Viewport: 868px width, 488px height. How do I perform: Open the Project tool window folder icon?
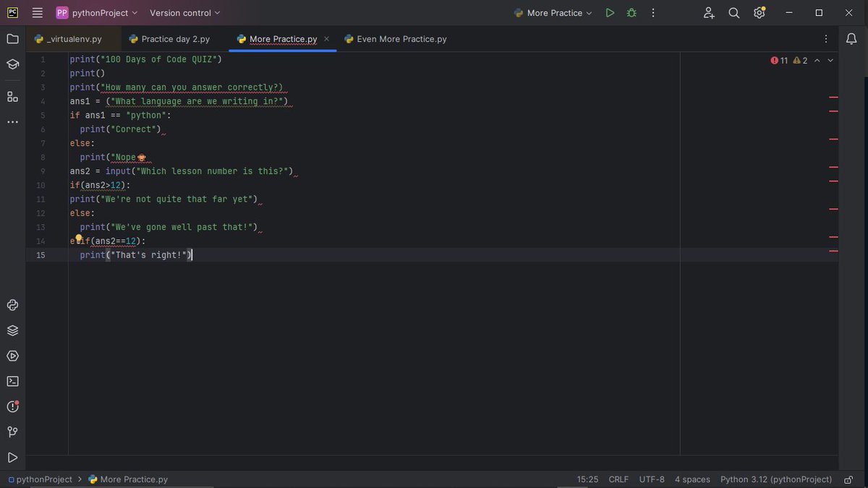tap(12, 39)
